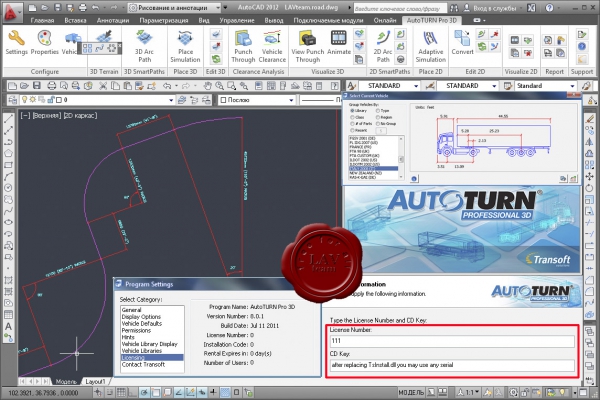Click 'Вход в службы' sign-in button

click(491, 8)
